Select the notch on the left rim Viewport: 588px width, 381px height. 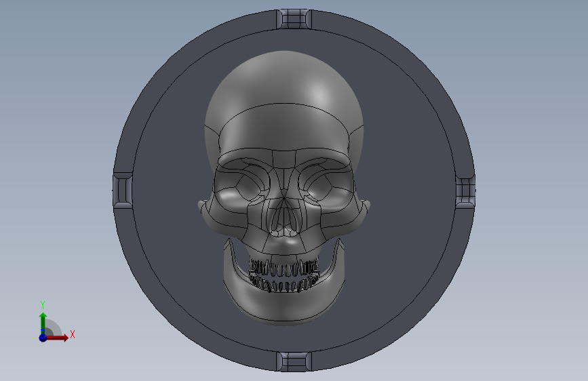123,190
